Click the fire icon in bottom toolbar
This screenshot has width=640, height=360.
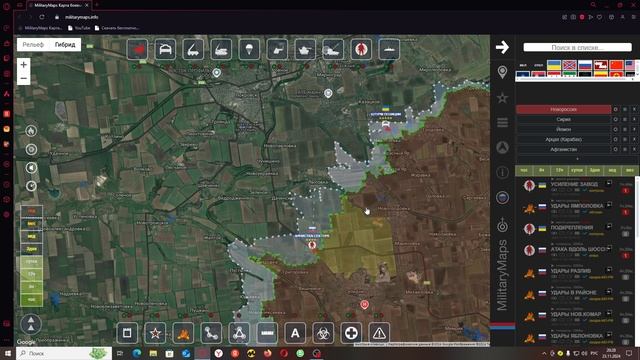(183, 333)
